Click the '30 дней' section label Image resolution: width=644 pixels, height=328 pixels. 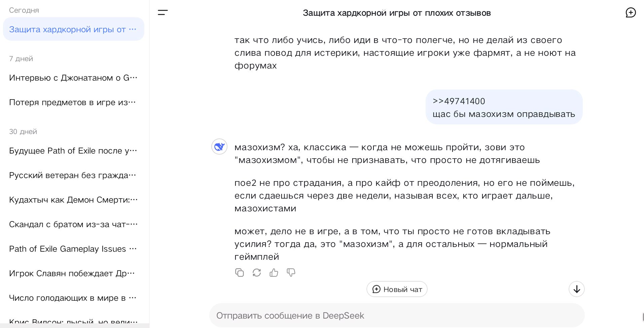[x=23, y=131]
